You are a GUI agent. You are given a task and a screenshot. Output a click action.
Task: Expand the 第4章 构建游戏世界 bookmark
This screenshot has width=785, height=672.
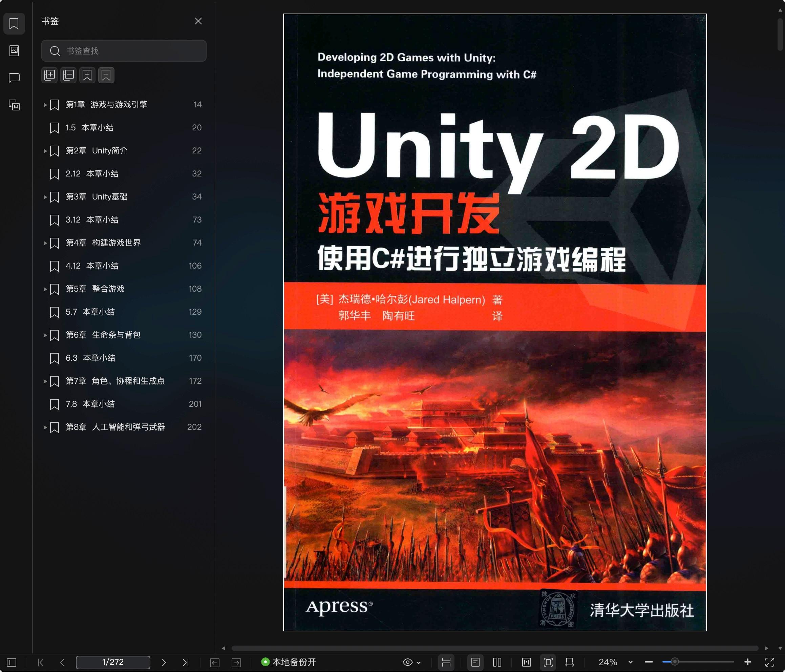click(45, 243)
